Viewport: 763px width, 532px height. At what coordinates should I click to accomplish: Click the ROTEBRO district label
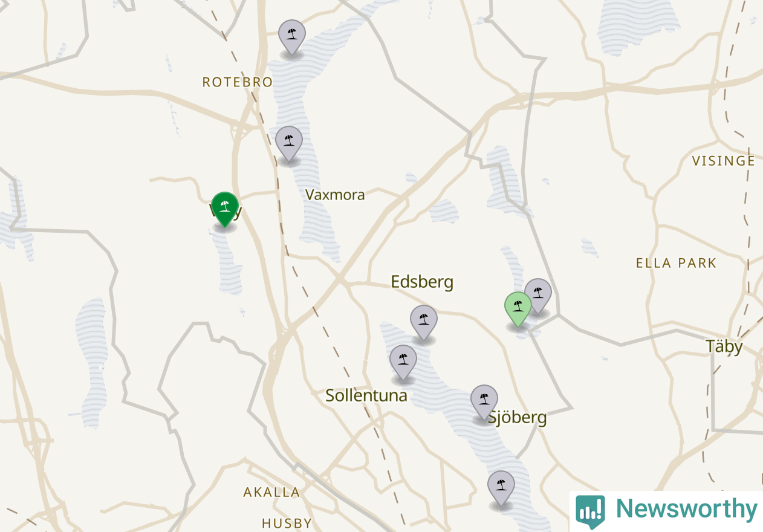click(x=238, y=82)
